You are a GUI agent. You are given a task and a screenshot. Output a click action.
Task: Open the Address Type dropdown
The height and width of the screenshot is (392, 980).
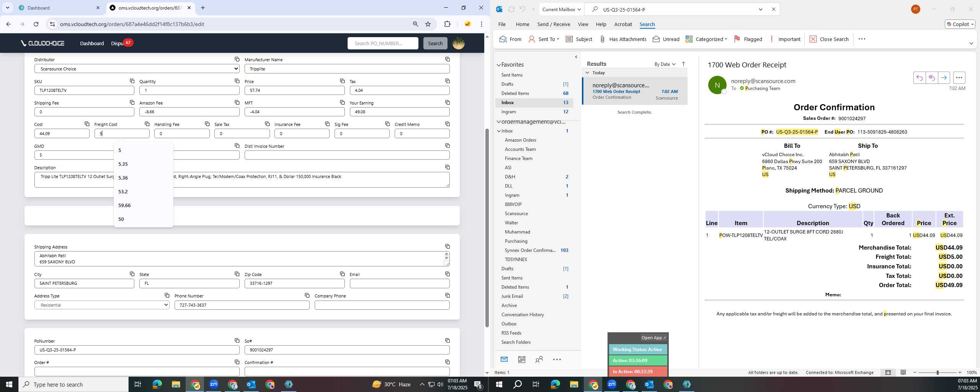pos(101,305)
